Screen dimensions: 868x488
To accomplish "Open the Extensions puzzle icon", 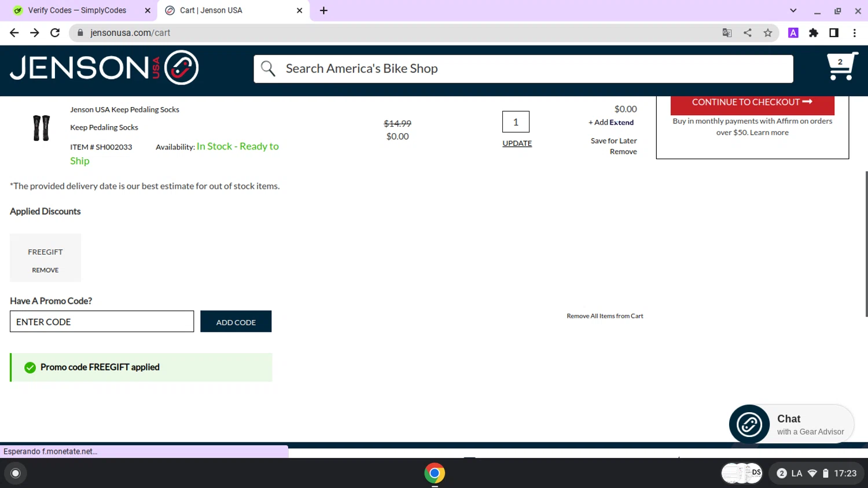I will pyautogui.click(x=814, y=33).
